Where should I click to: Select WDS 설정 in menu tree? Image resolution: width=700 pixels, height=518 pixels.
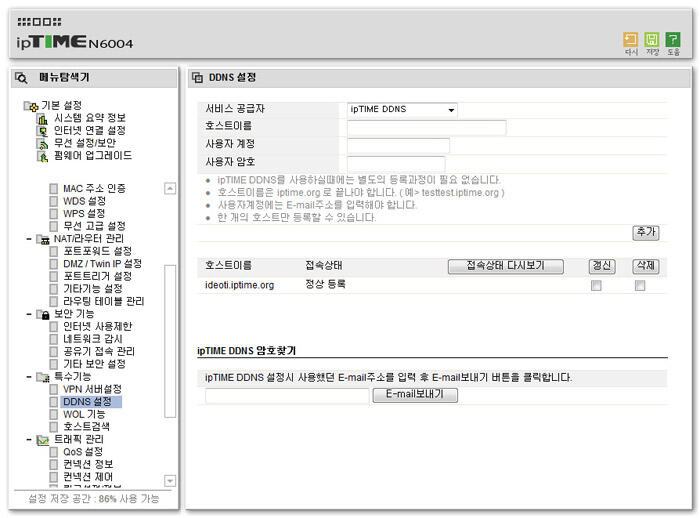point(84,201)
